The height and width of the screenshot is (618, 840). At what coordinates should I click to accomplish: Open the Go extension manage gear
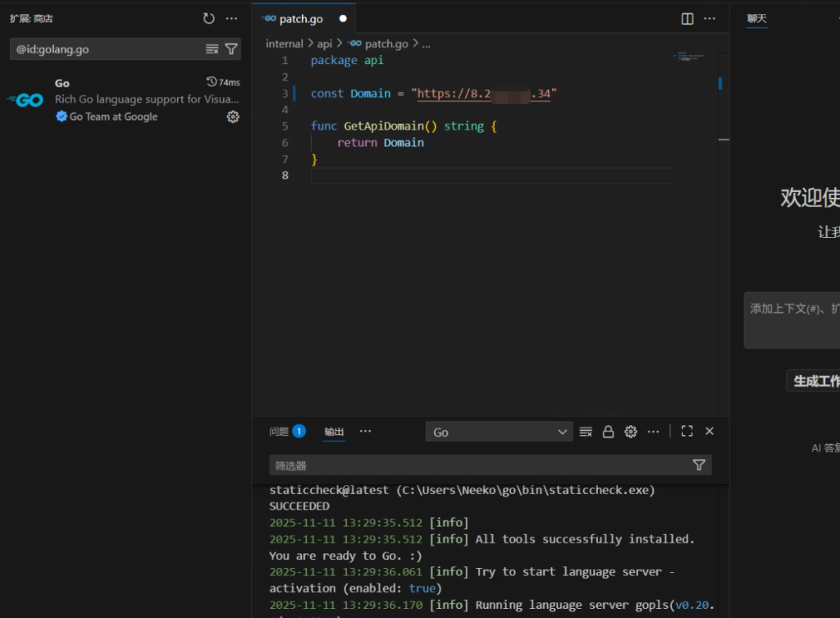[x=233, y=117]
